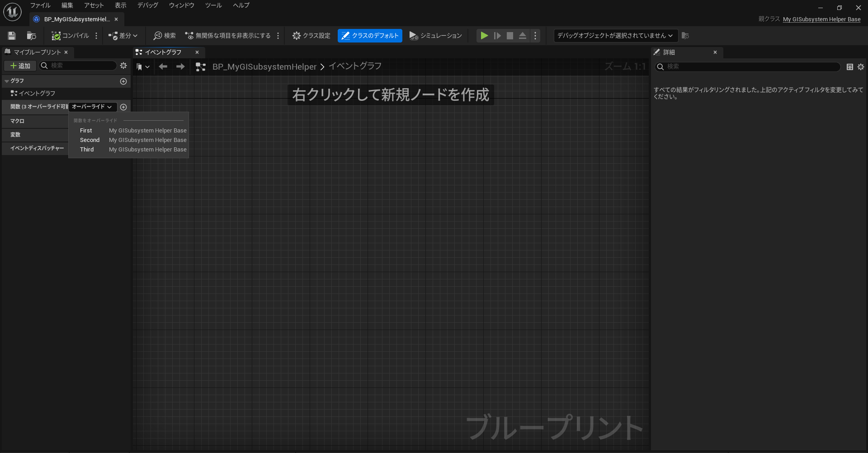This screenshot has height=453, width=868.
Task: Override the First function
Action: point(128,131)
